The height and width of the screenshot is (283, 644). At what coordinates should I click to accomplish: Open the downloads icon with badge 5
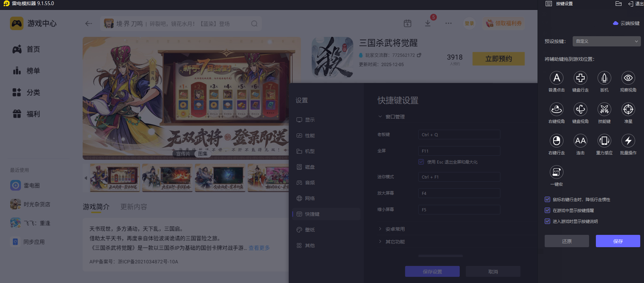(428, 23)
